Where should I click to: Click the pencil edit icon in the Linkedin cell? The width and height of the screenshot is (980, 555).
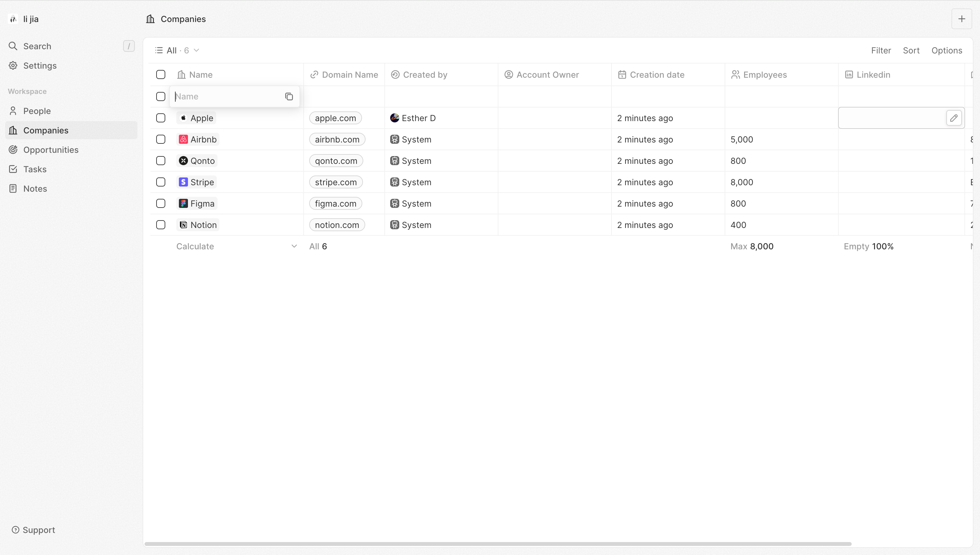click(954, 118)
